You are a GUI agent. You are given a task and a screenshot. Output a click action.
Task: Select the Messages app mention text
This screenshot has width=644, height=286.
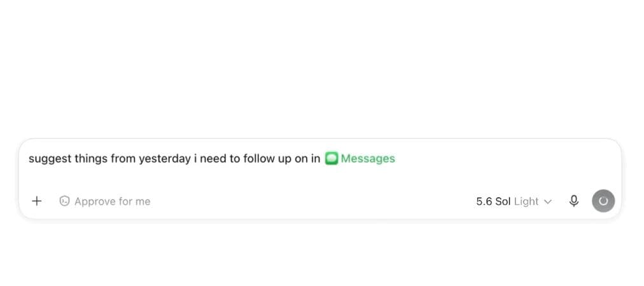(368, 158)
